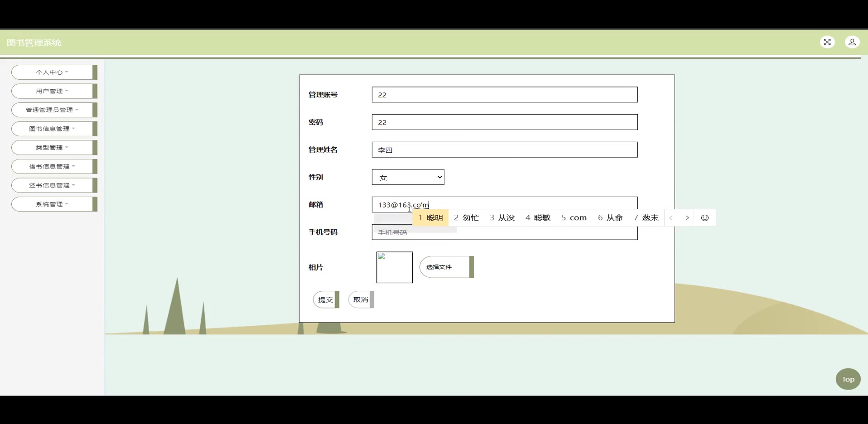Select IME candidate 5 com
868x424 pixels.
(574, 218)
